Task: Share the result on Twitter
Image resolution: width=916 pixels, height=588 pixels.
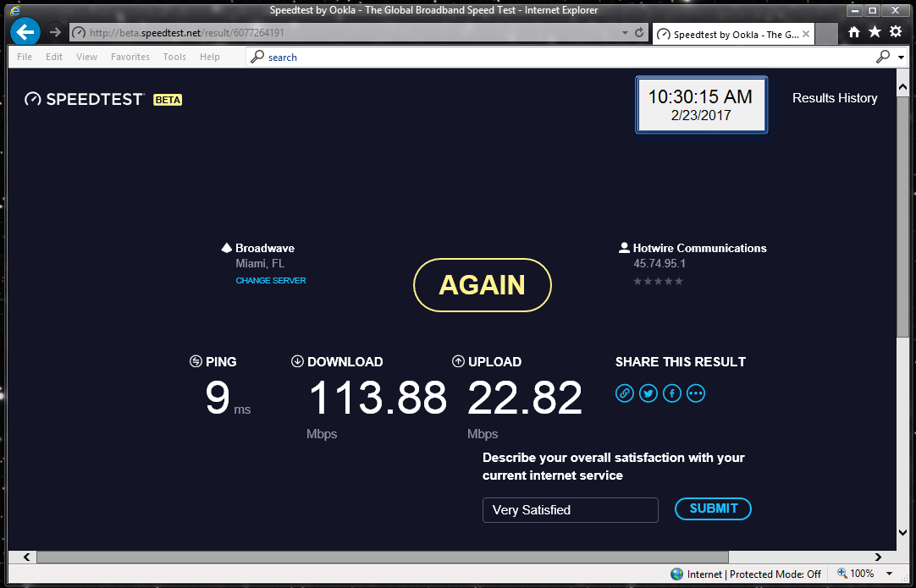Action: coord(648,393)
